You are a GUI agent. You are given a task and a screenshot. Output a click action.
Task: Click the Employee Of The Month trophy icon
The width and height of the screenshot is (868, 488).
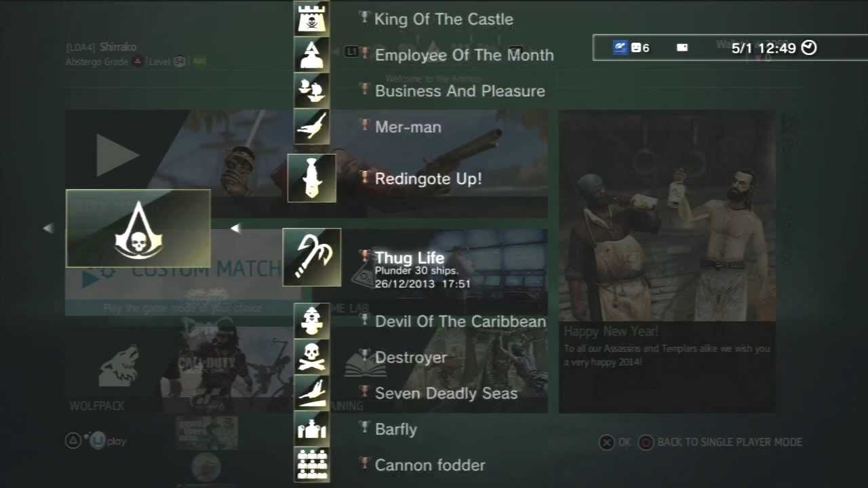click(312, 54)
